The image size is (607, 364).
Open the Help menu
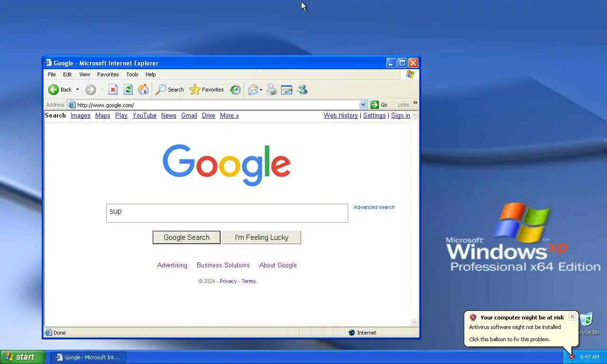point(151,74)
